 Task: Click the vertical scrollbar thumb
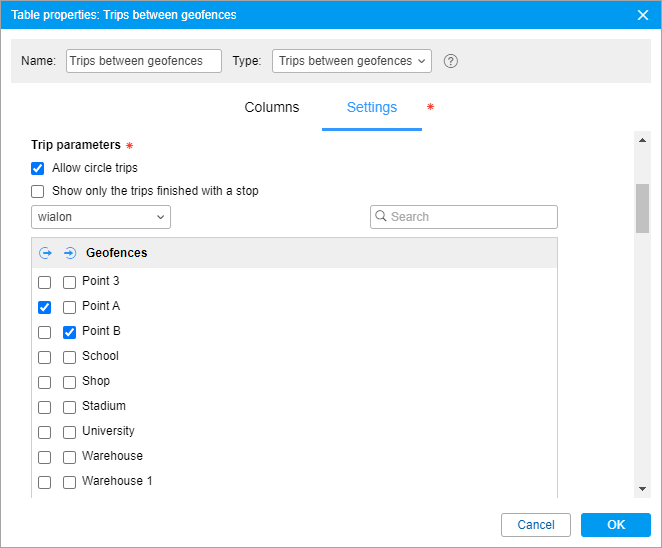642,208
